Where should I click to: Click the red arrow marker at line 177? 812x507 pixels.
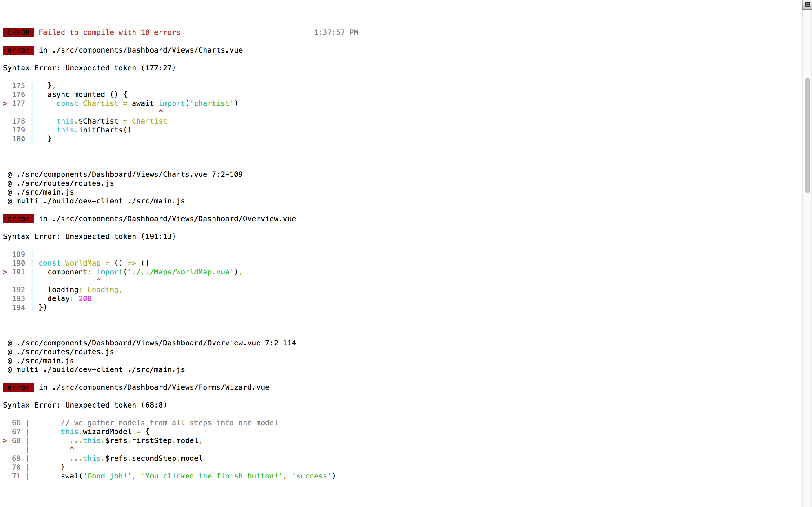tap(5, 103)
